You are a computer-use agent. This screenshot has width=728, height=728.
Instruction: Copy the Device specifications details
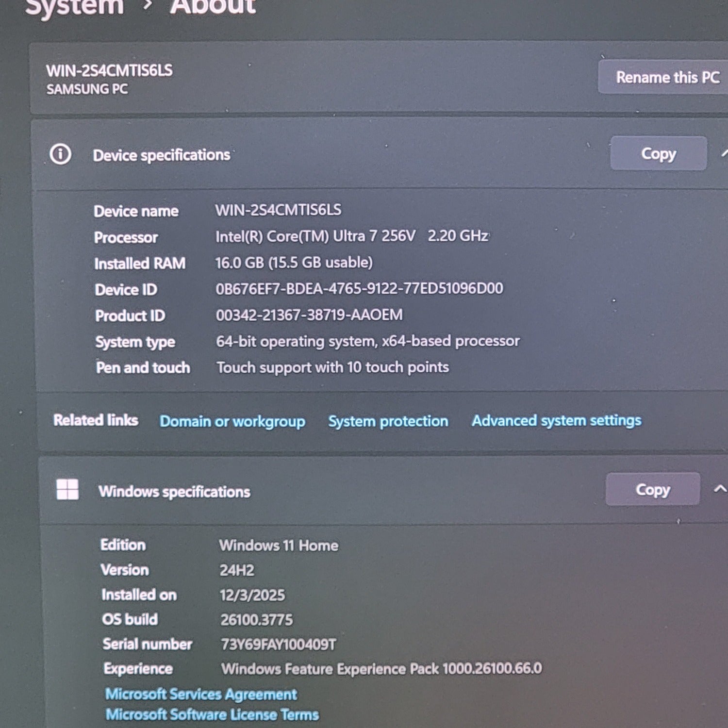658,153
